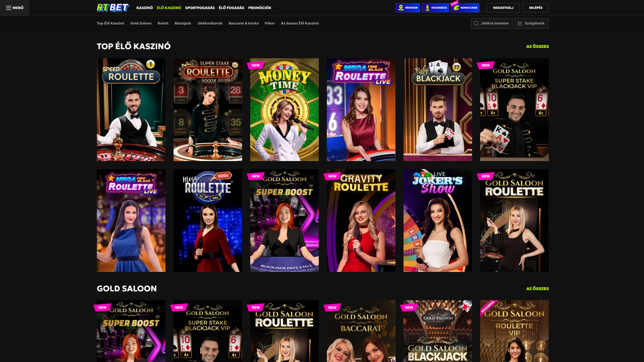This screenshot has height=362, width=644.
Task: Open the hamburger Menü icon
Action: click(9, 8)
